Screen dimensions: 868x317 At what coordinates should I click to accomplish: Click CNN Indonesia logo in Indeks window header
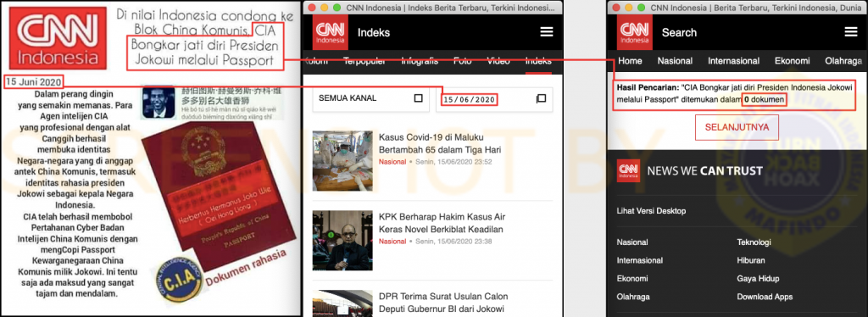click(x=330, y=32)
